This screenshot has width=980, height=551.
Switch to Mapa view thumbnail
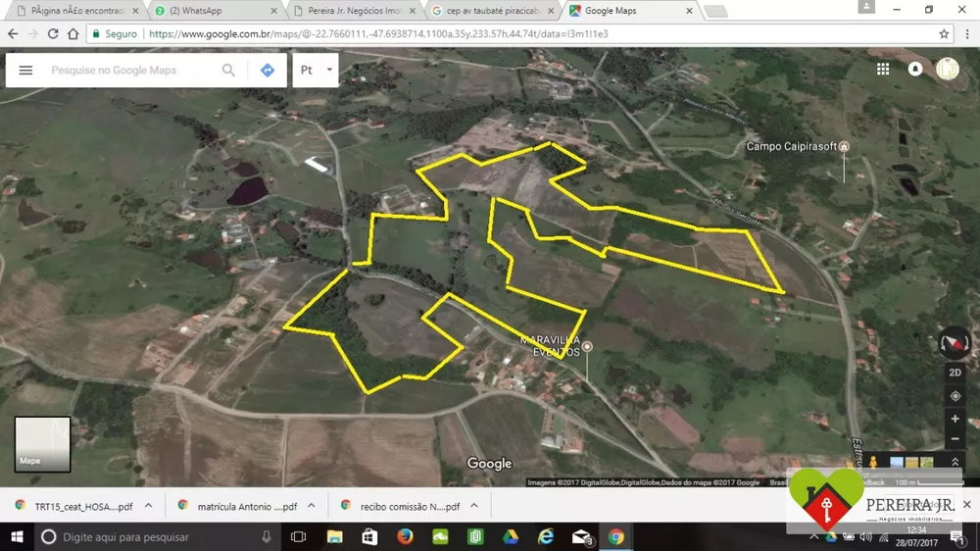pyautogui.click(x=42, y=445)
